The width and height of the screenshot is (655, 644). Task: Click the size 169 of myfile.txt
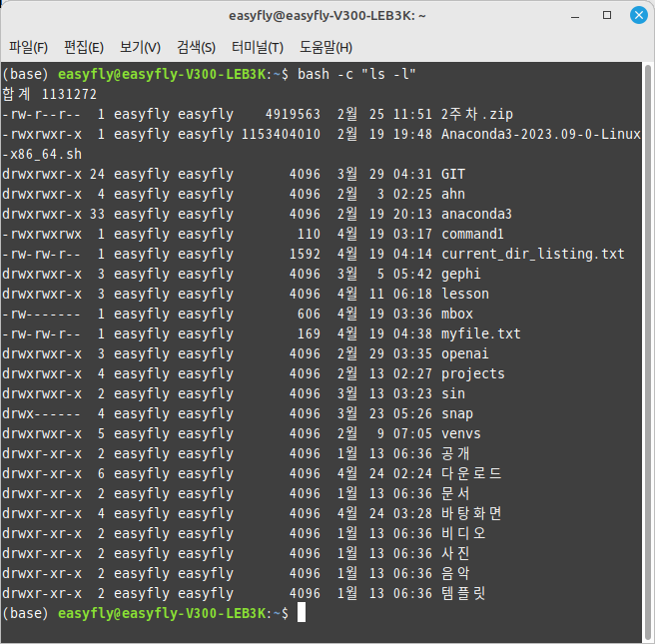[309, 333]
